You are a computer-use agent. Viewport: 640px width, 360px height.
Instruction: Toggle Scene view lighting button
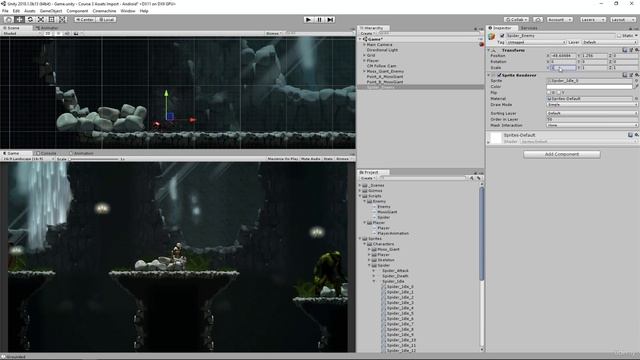58,33
